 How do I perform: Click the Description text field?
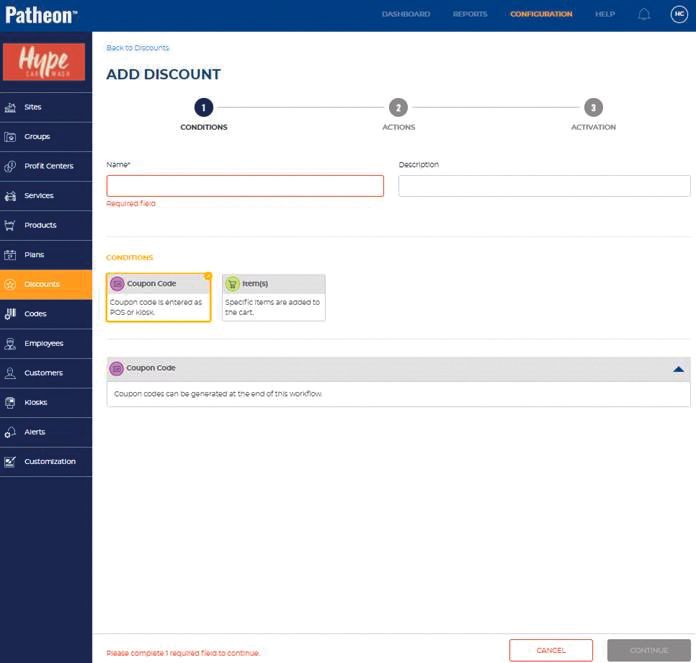point(544,186)
